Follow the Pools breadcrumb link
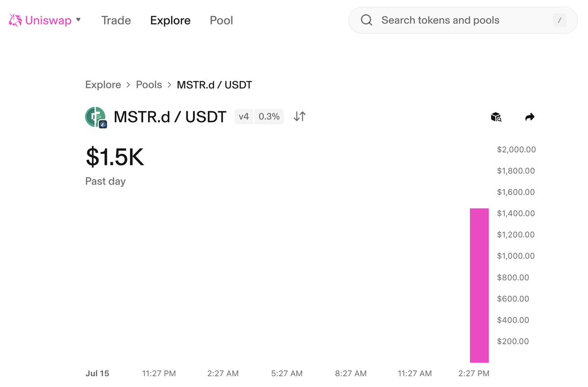This screenshot has width=588, height=387. (149, 85)
